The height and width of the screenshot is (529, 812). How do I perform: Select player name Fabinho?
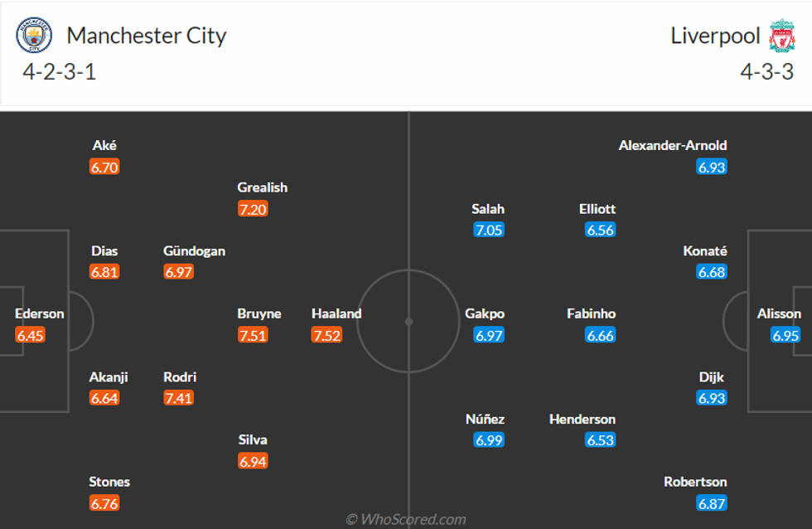point(592,313)
